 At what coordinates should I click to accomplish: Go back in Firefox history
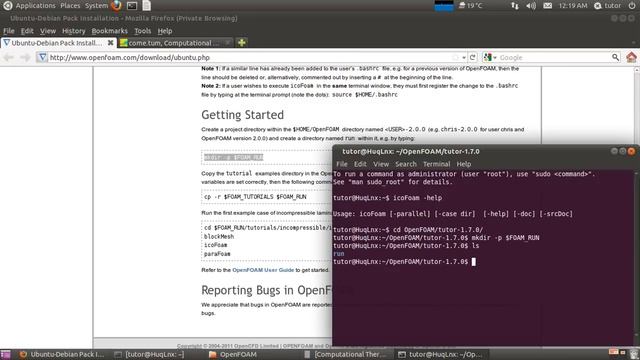click(9, 58)
